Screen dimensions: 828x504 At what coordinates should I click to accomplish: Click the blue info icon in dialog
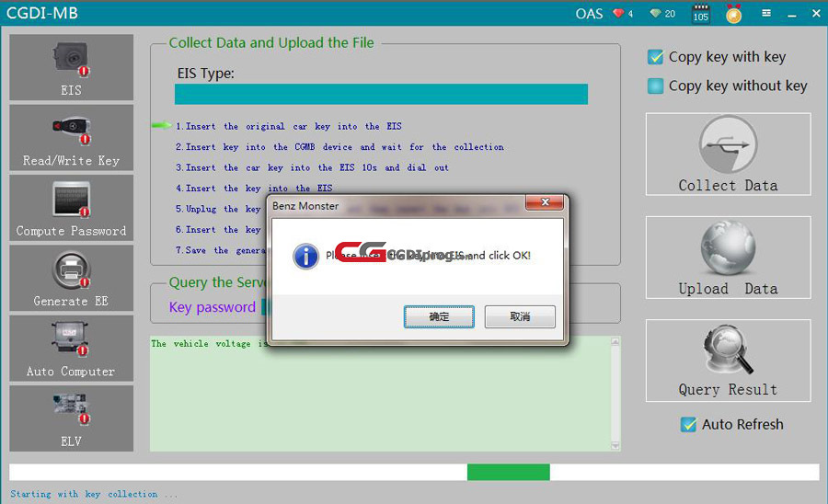(x=305, y=257)
